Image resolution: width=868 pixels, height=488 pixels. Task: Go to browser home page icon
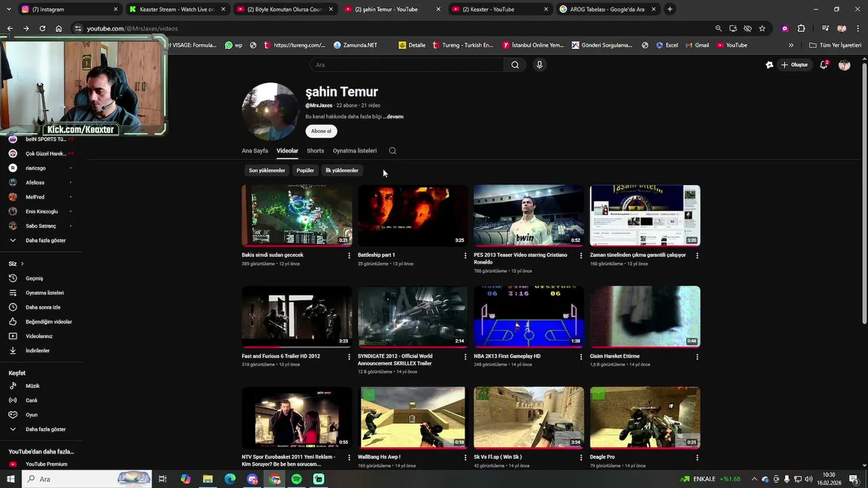click(59, 28)
